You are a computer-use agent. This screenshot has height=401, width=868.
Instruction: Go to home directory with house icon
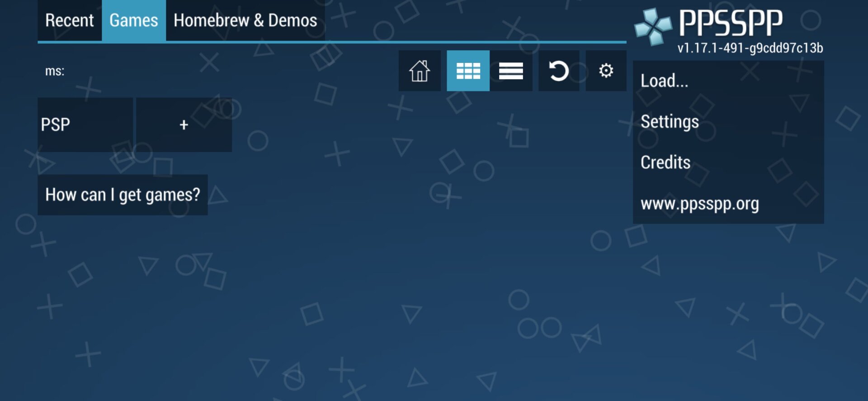pyautogui.click(x=419, y=71)
